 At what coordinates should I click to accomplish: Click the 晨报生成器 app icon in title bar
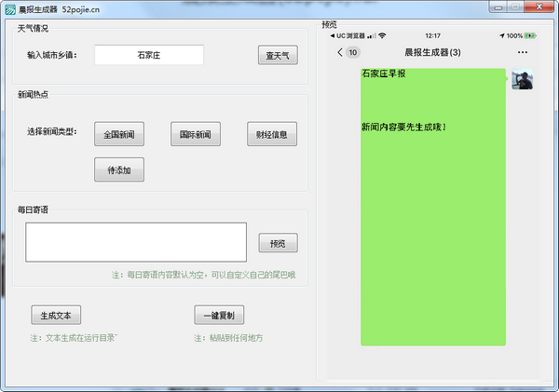click(x=10, y=7)
